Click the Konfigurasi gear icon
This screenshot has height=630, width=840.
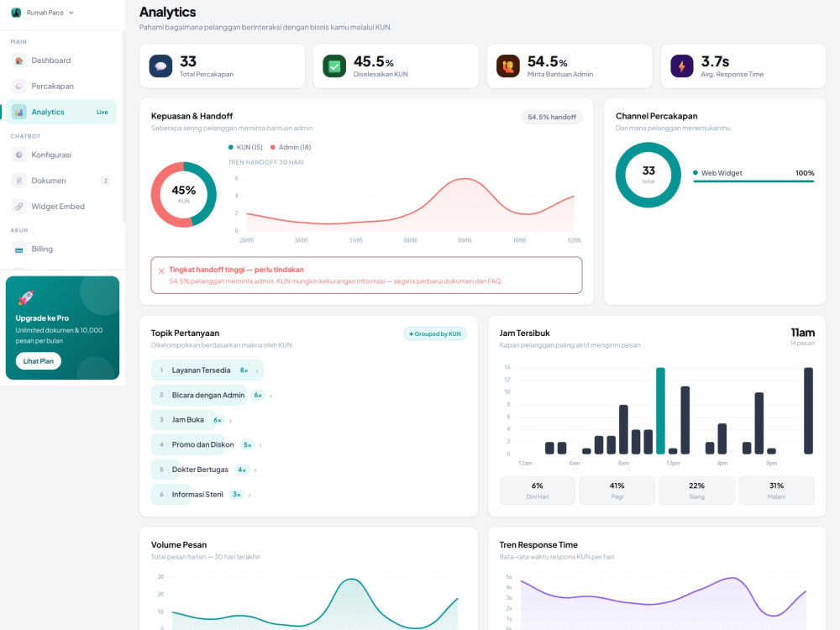[18, 155]
